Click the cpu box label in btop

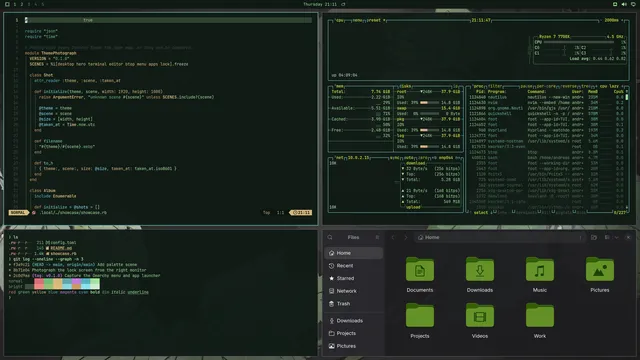pyautogui.click(x=339, y=20)
